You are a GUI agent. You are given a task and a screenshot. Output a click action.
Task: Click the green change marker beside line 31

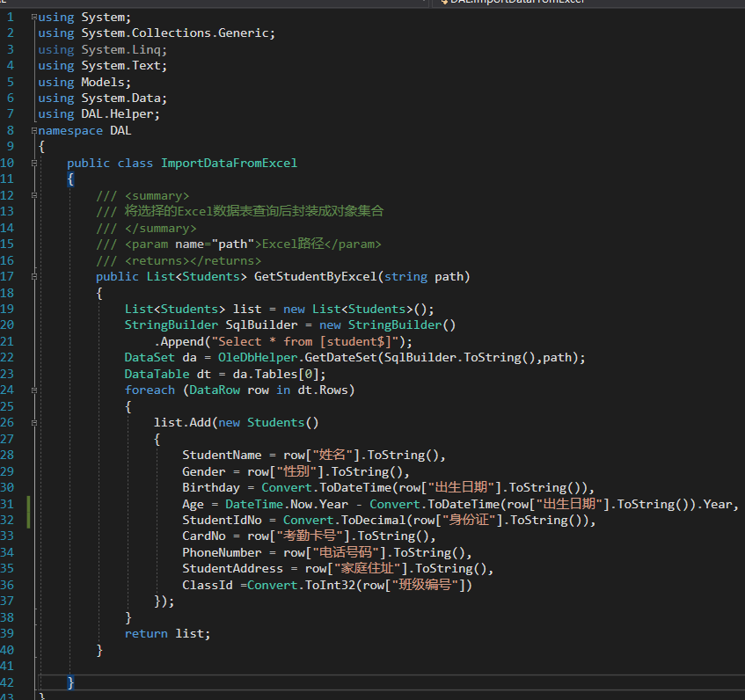[x=28, y=512]
